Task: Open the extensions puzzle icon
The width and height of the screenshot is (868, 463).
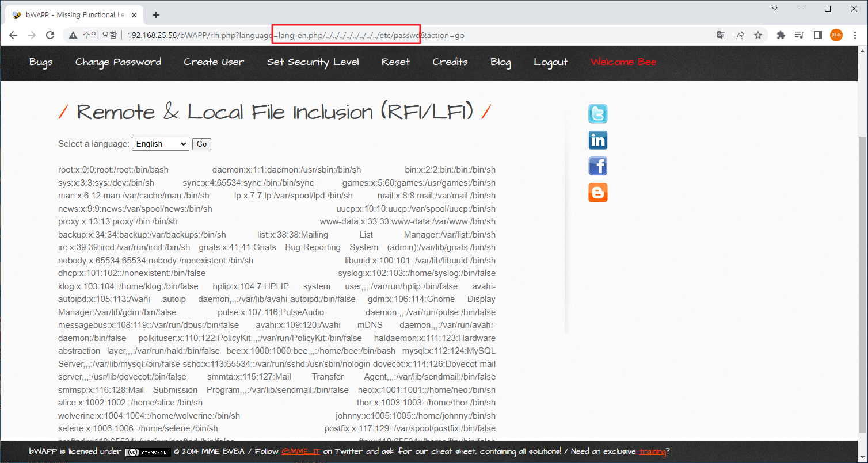Action: 781,35
